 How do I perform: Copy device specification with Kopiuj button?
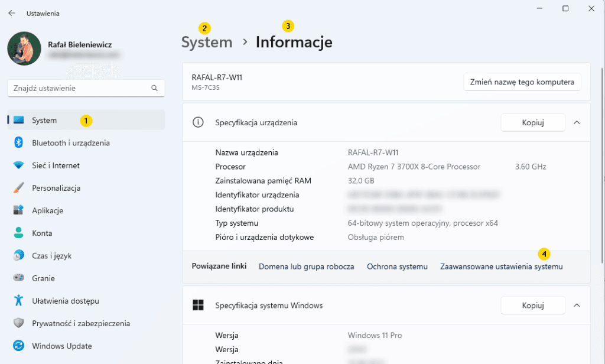click(x=532, y=123)
